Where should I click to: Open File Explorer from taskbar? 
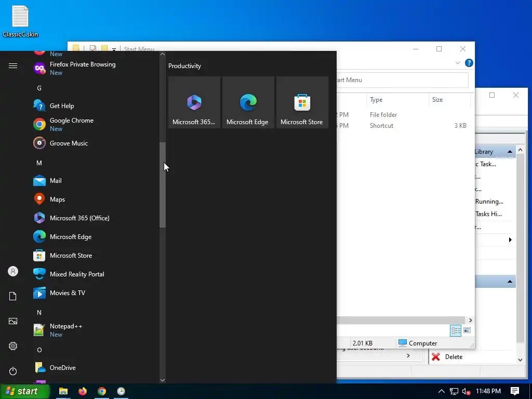[x=63, y=391]
